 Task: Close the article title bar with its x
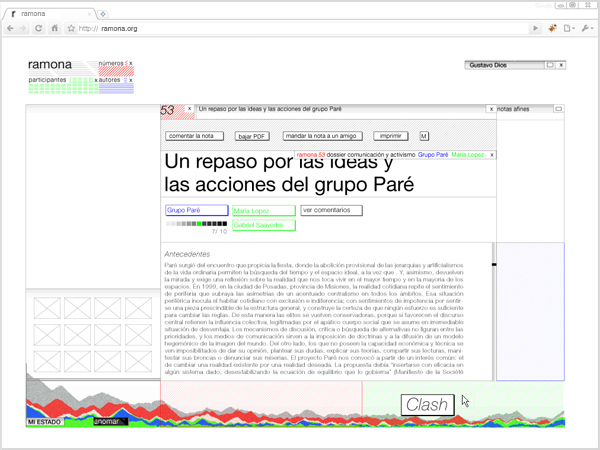491,109
